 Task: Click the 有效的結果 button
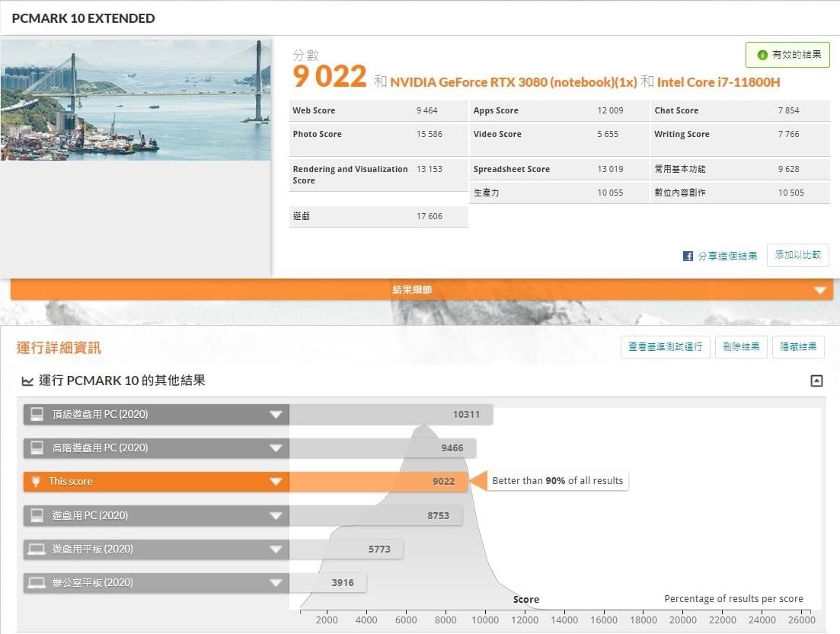[787, 55]
